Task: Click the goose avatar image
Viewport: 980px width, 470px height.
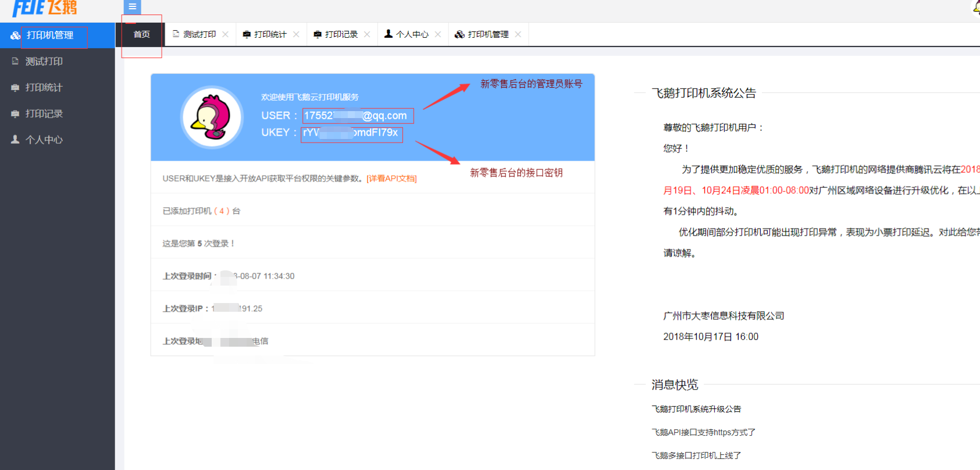Action: click(x=212, y=117)
